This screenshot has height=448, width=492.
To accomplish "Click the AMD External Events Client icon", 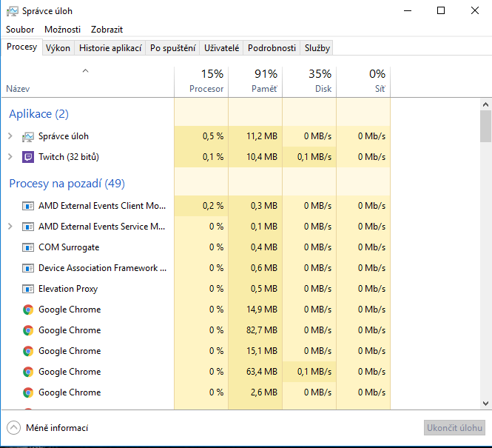I will pyautogui.click(x=28, y=206).
